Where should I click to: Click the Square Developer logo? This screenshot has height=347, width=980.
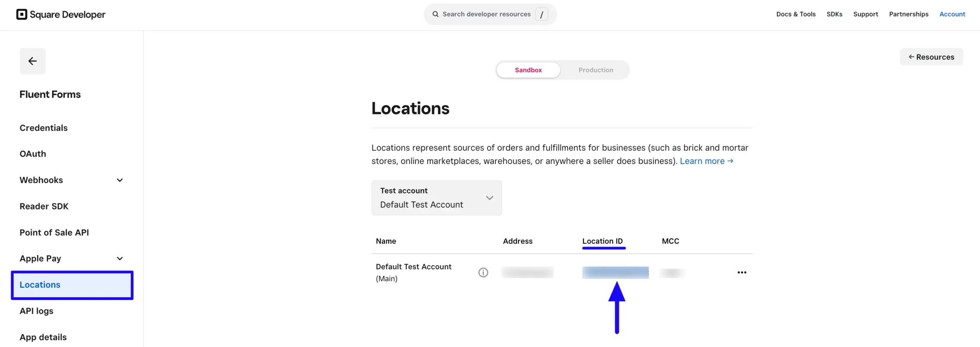[x=60, y=14]
